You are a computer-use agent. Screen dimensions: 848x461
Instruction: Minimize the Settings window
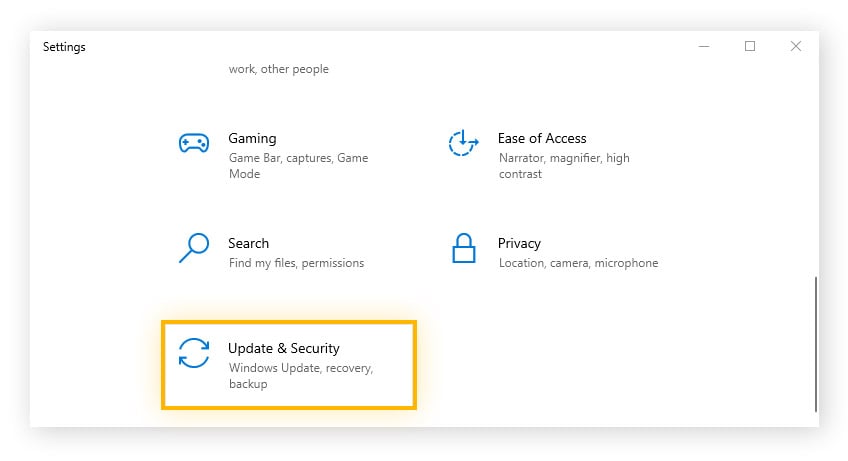pyautogui.click(x=705, y=46)
